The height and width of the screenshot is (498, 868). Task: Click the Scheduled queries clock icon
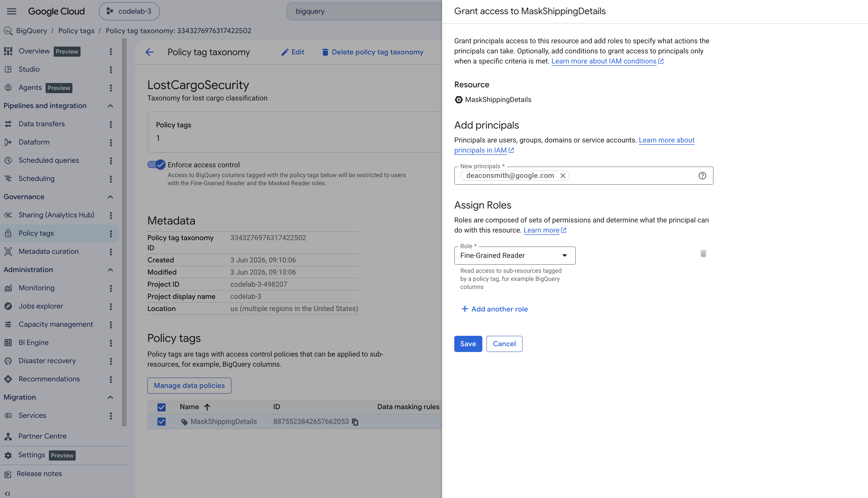8,160
